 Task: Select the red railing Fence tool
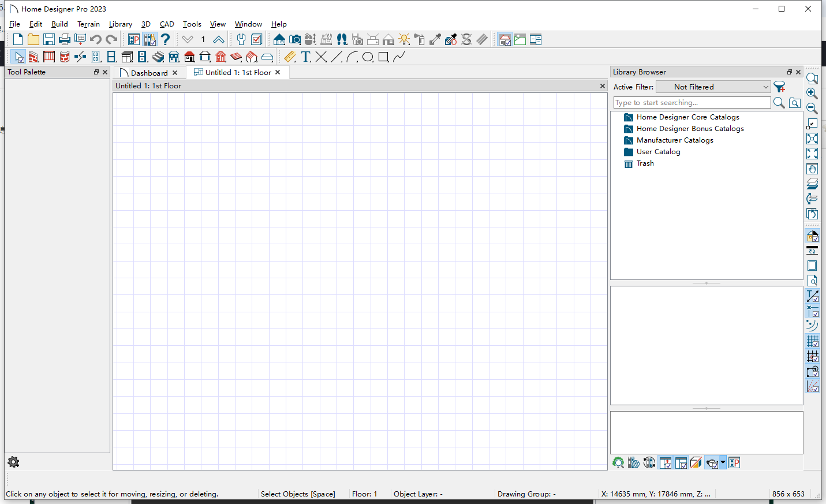coord(49,57)
